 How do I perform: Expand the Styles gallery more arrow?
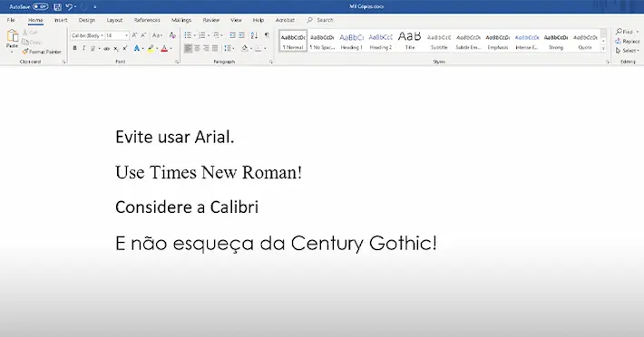coord(603,49)
